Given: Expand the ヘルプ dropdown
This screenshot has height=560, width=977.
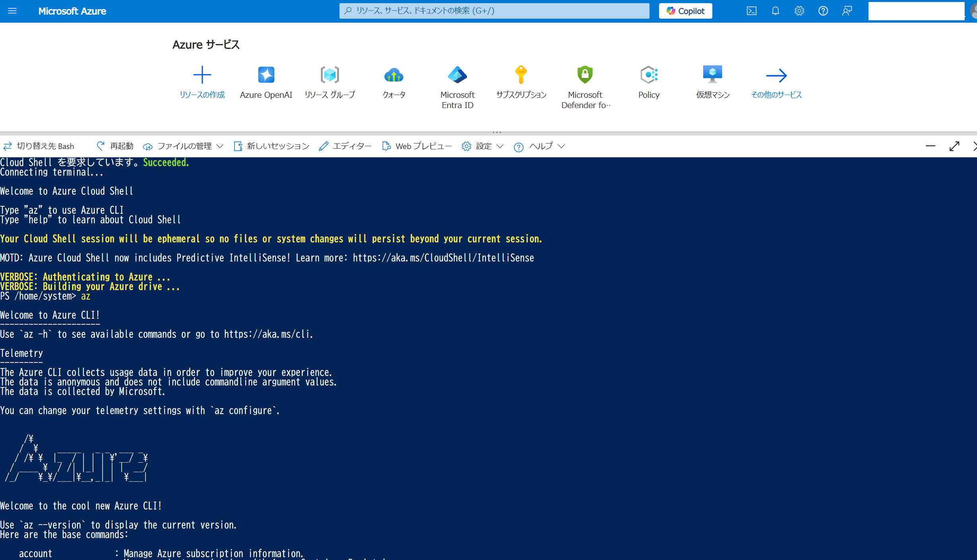Looking at the screenshot, I should [x=539, y=146].
